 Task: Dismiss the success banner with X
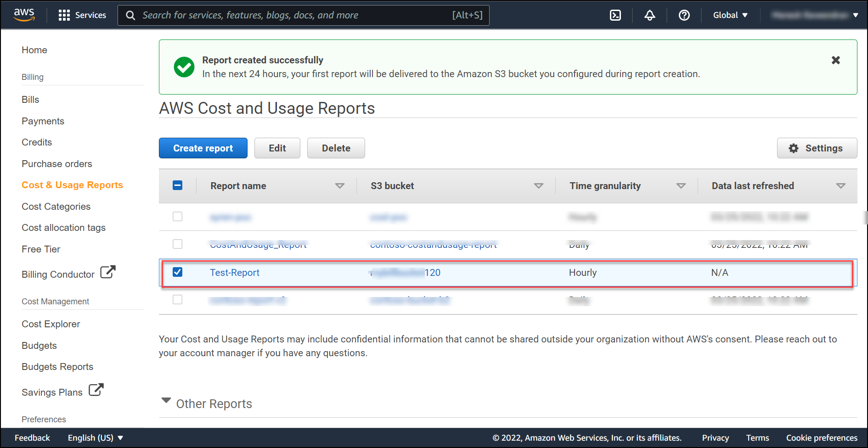836,60
